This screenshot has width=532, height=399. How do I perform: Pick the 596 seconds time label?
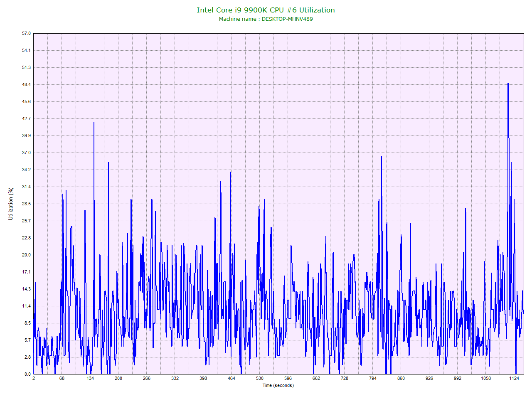click(288, 378)
